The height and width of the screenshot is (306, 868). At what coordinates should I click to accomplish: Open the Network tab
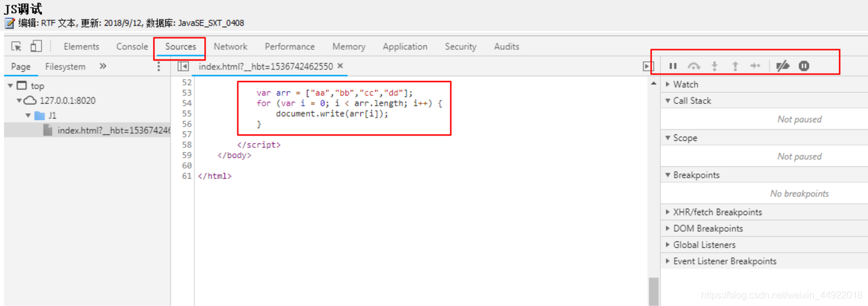point(230,46)
